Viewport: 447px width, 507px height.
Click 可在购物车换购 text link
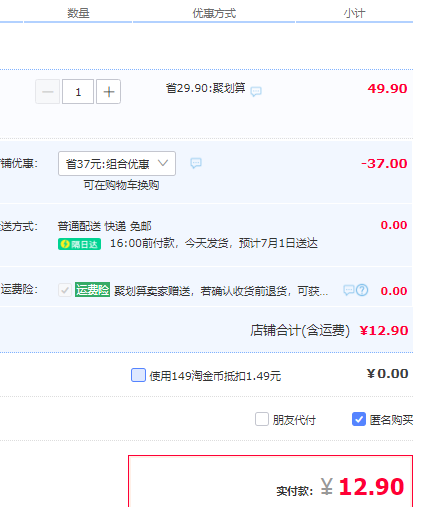(121, 185)
